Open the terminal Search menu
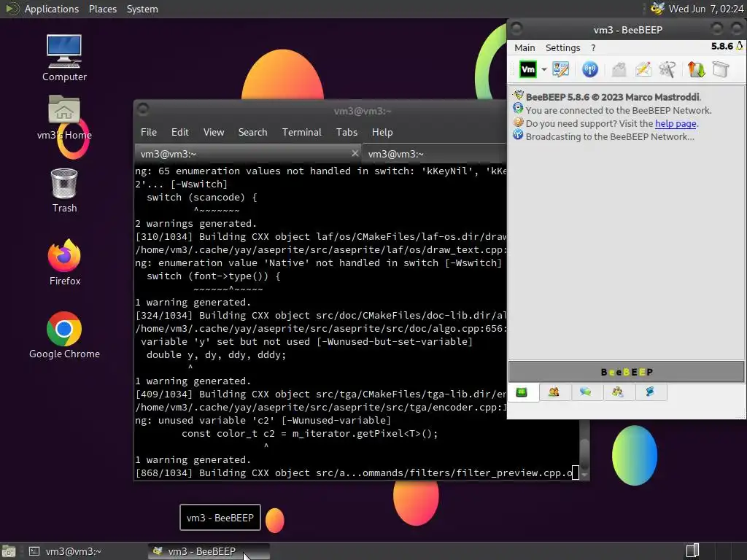 coord(252,133)
